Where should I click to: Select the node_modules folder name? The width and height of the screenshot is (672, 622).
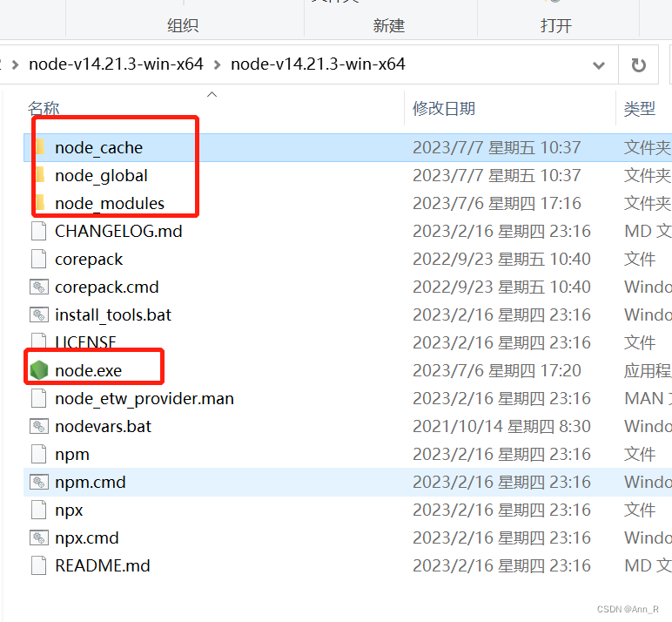(x=110, y=203)
